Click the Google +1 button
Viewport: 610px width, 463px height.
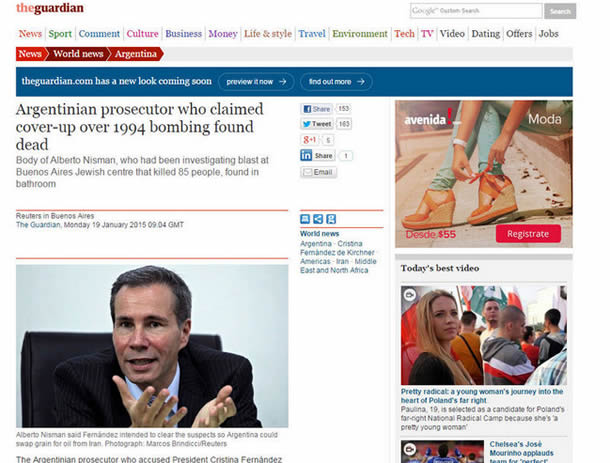[x=310, y=140]
